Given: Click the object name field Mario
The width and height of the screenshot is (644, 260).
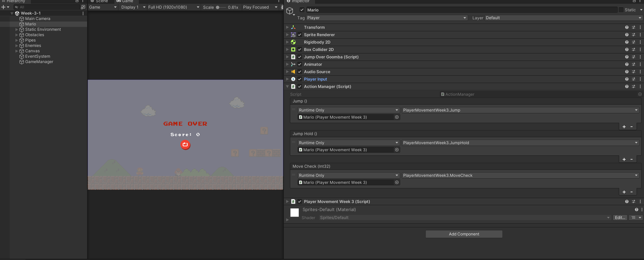Looking at the screenshot, I should [462, 10].
